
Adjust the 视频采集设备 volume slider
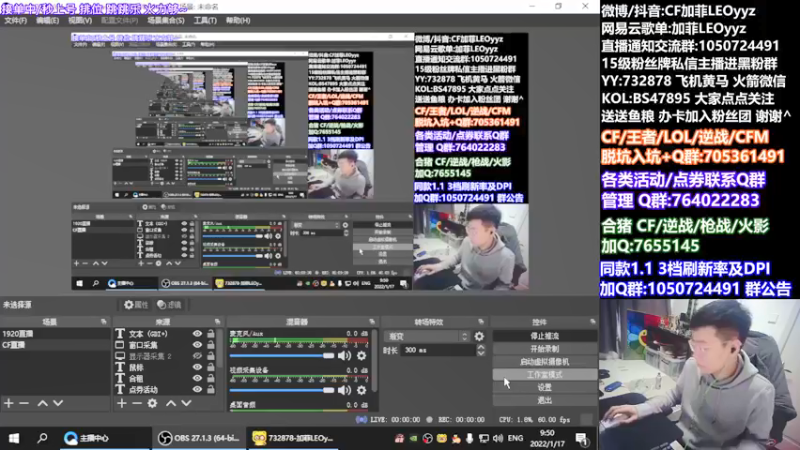282,390
